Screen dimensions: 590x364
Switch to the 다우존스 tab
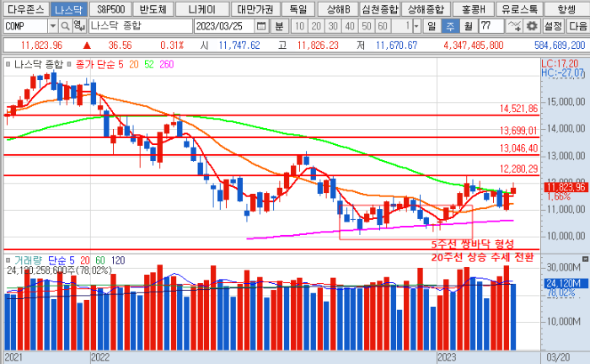coord(25,9)
